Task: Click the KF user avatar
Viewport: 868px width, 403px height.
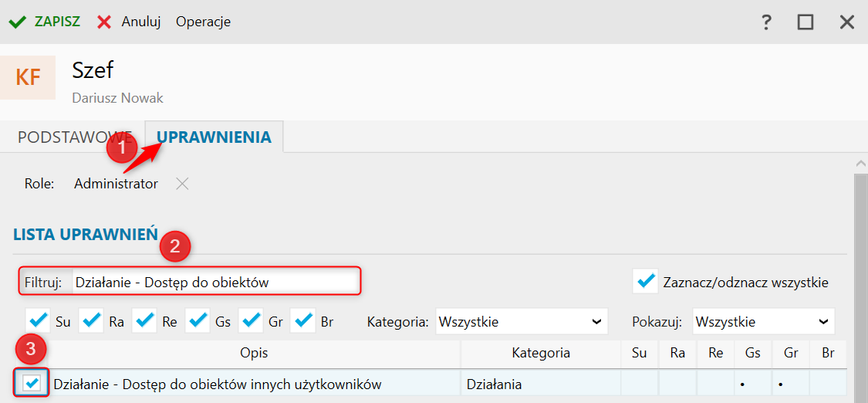Action: pos(28,77)
